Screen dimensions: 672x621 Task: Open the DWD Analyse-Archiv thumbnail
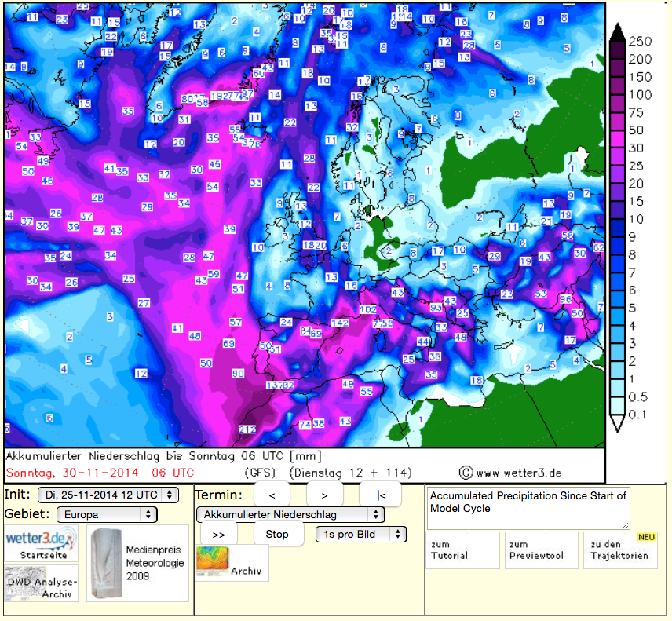pyautogui.click(x=41, y=583)
